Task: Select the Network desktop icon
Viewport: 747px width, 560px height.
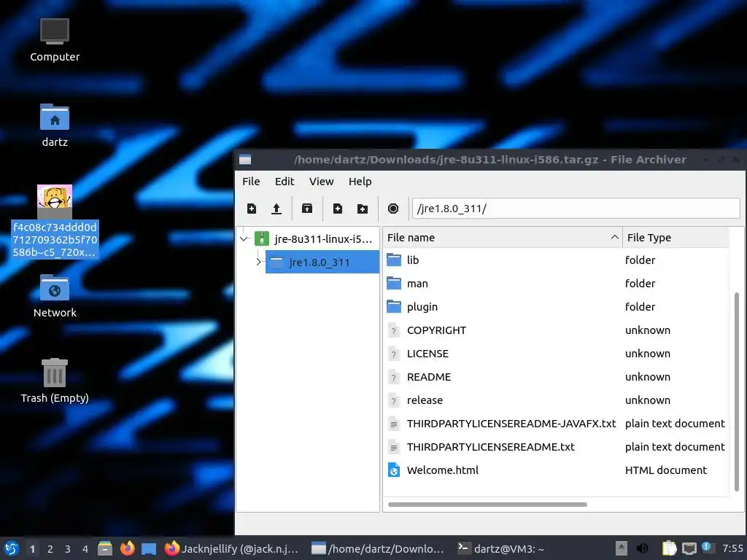Action: tap(55, 287)
